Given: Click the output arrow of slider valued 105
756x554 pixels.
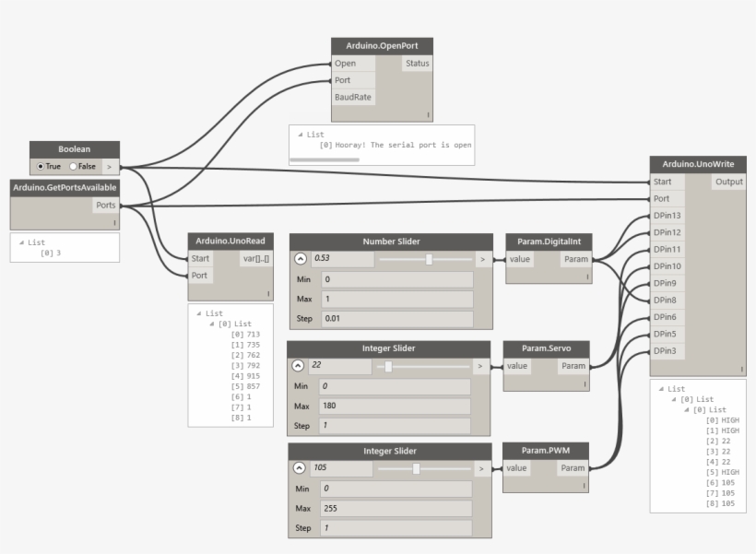Looking at the screenshot, I should tap(481, 468).
